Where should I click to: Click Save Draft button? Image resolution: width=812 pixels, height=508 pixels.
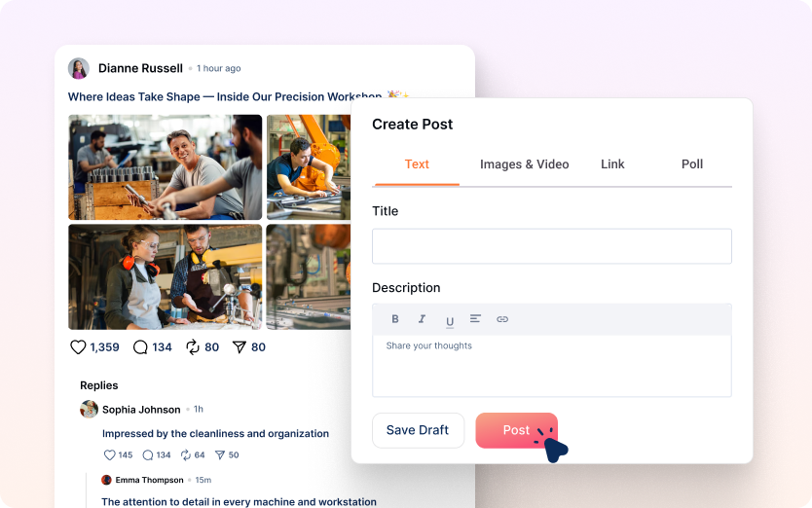(418, 430)
